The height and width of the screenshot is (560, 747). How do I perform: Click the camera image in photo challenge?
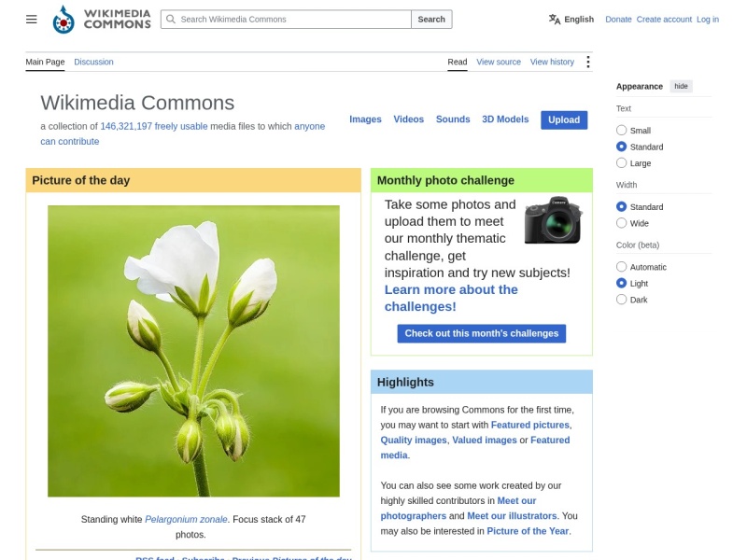pyautogui.click(x=553, y=220)
